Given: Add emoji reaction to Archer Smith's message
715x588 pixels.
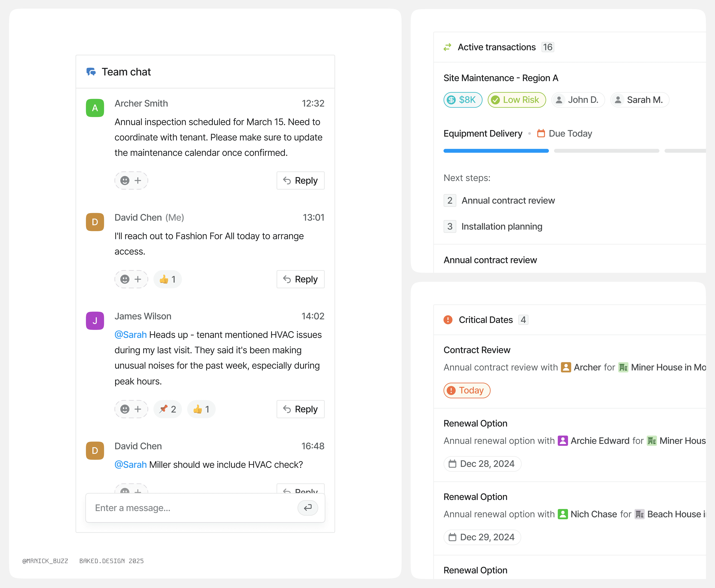Looking at the screenshot, I should click(131, 180).
